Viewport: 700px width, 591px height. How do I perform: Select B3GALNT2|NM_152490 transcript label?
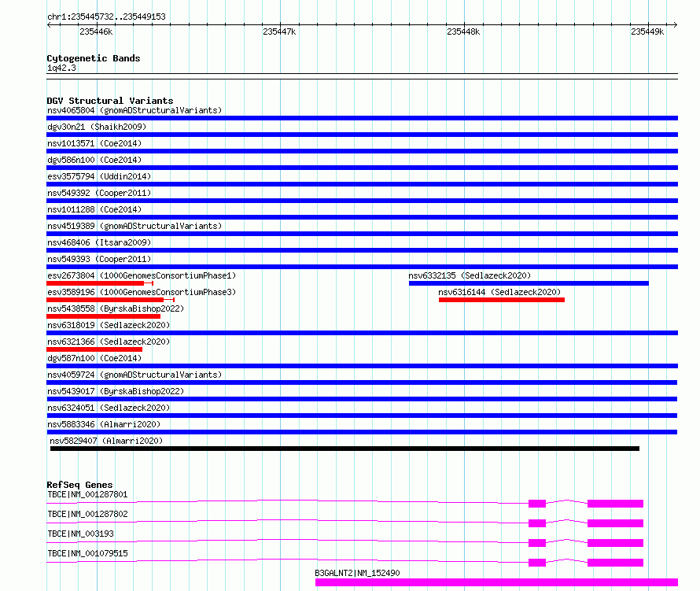coord(357,573)
